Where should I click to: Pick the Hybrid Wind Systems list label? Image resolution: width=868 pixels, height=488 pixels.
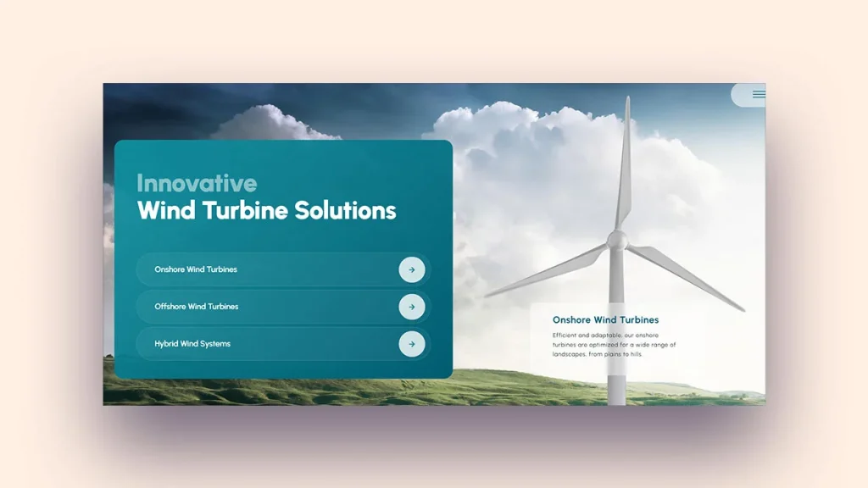tap(192, 344)
